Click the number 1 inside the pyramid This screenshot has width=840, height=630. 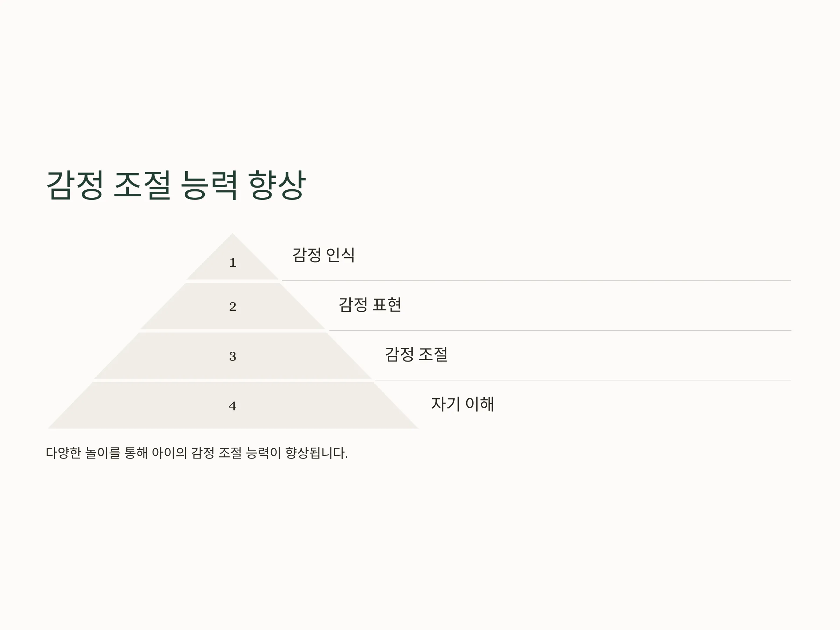[x=233, y=262]
